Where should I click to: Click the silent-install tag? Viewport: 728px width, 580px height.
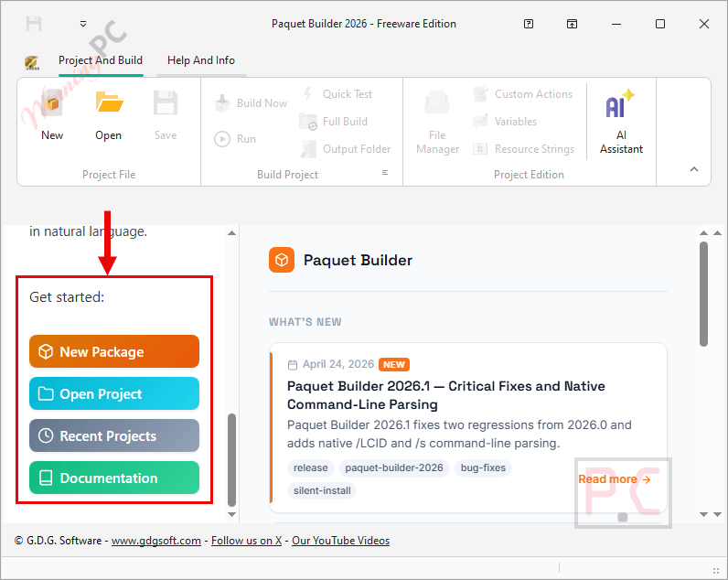pos(322,490)
